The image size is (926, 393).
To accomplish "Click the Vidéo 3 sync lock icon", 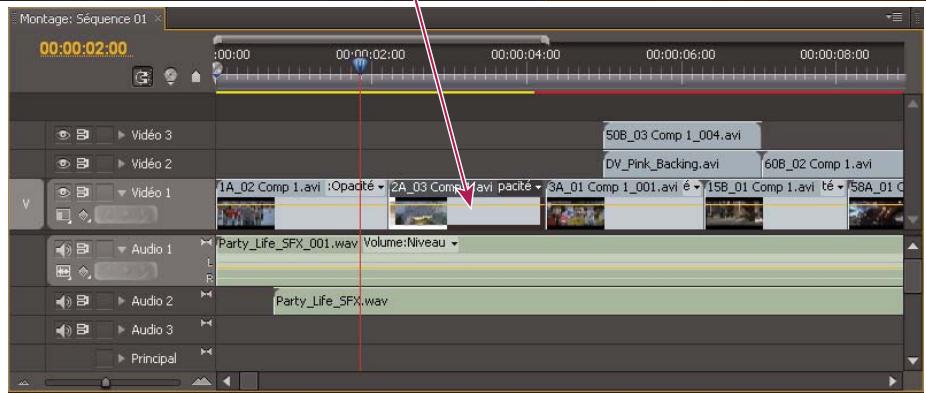I will pos(83,135).
